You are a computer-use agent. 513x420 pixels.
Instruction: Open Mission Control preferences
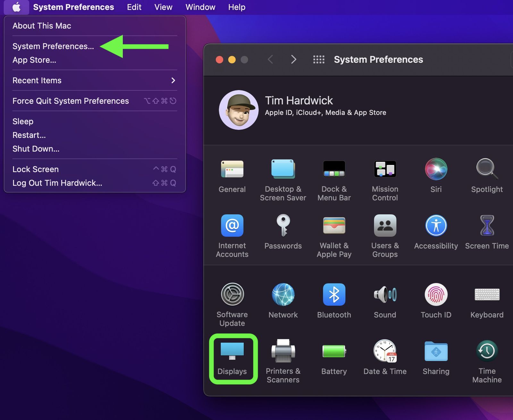[x=385, y=169]
